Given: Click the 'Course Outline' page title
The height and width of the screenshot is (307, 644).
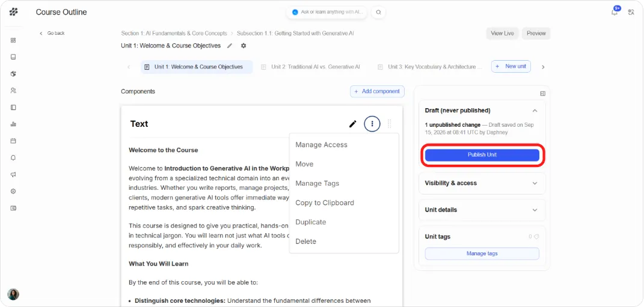Looking at the screenshot, I should point(61,12).
